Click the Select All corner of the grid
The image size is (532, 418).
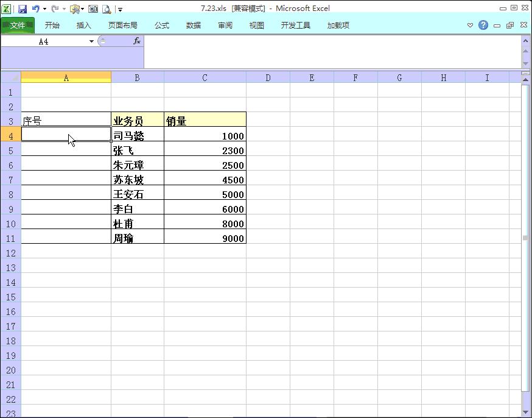(x=11, y=77)
